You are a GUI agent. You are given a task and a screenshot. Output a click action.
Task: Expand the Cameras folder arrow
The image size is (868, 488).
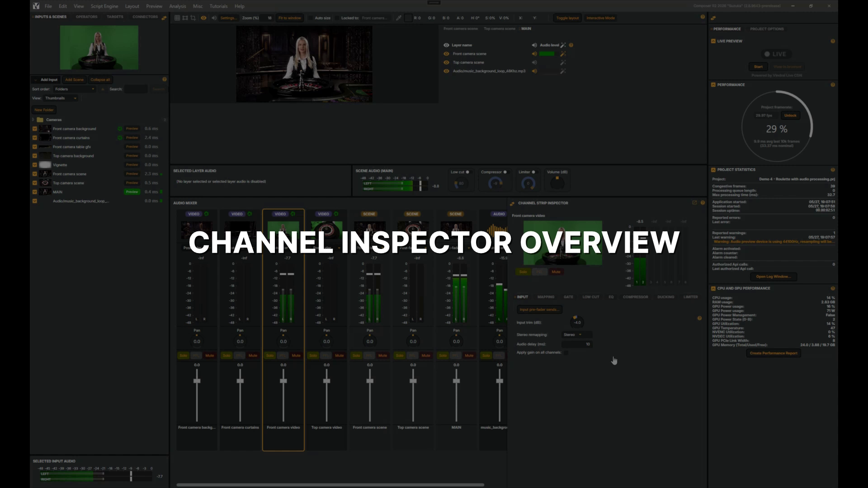pyautogui.click(x=33, y=120)
